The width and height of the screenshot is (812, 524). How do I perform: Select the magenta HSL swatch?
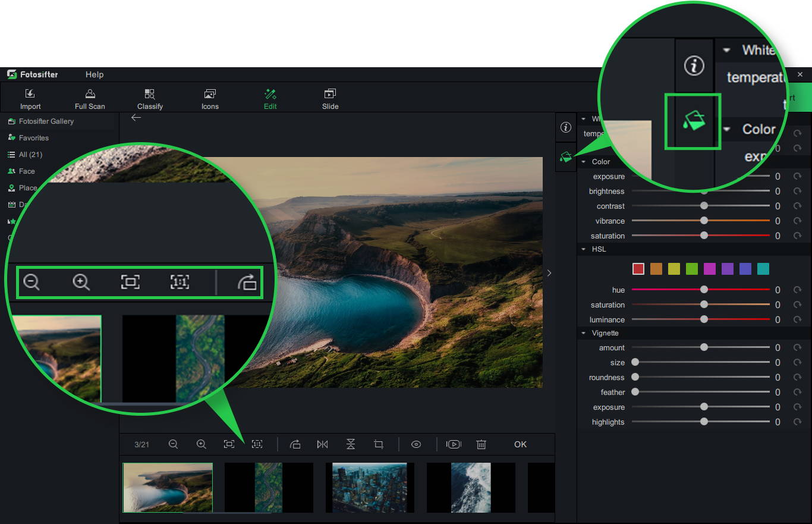click(710, 269)
